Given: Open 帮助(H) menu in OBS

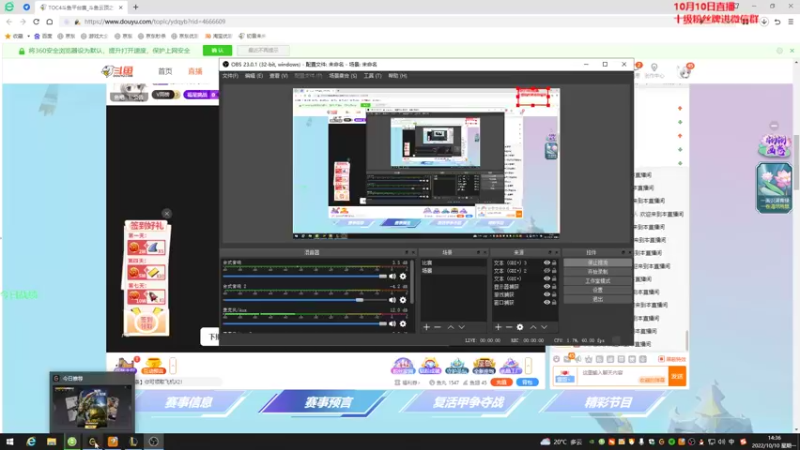Looking at the screenshot, I should coord(397,76).
